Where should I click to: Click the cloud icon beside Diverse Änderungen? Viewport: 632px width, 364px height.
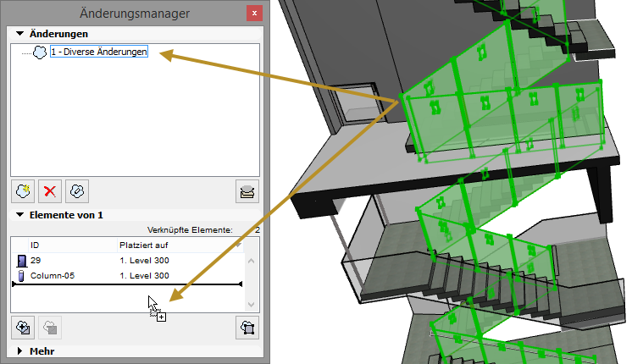click(40, 52)
